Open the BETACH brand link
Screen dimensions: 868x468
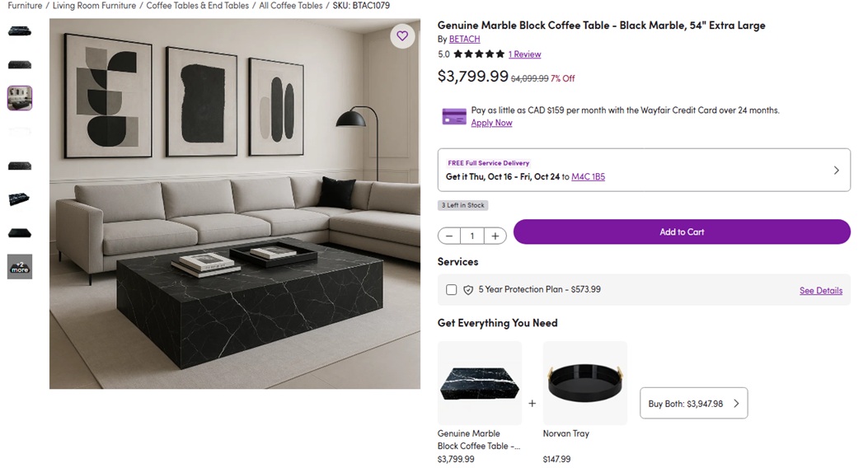click(x=464, y=40)
